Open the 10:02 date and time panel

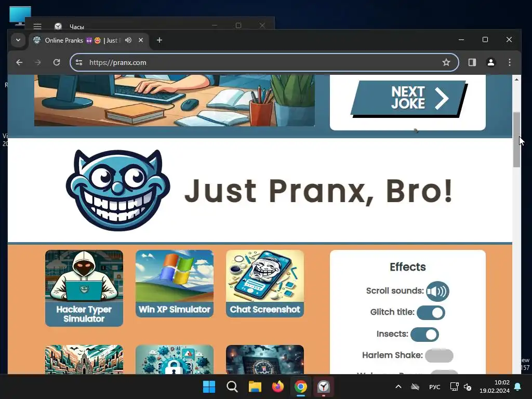click(x=495, y=387)
